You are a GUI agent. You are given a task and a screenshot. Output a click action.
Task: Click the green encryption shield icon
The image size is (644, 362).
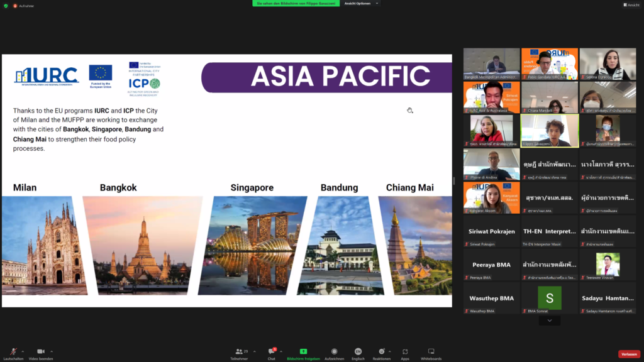(6, 5)
